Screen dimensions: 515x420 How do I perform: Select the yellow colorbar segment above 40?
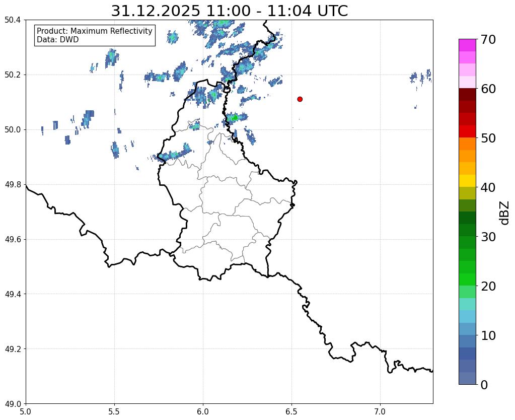pos(467,181)
